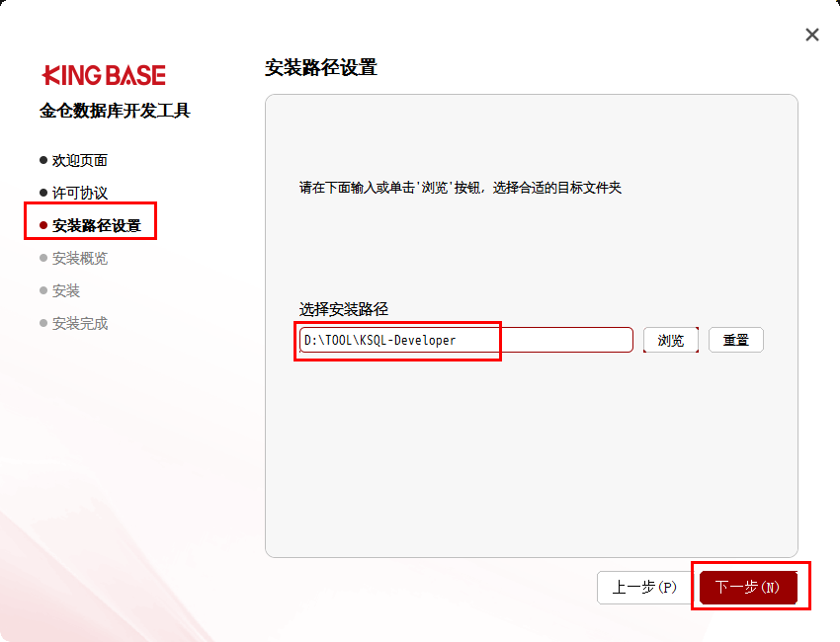Screen dimensions: 840x642
Task: Jump to the 安装完成 step
Action: [x=80, y=323]
